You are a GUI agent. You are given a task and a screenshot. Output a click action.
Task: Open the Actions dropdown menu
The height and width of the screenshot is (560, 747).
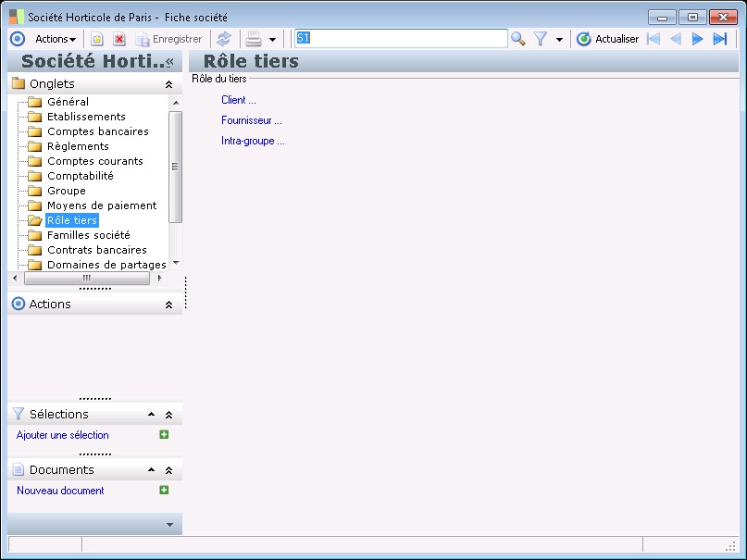[x=56, y=39]
